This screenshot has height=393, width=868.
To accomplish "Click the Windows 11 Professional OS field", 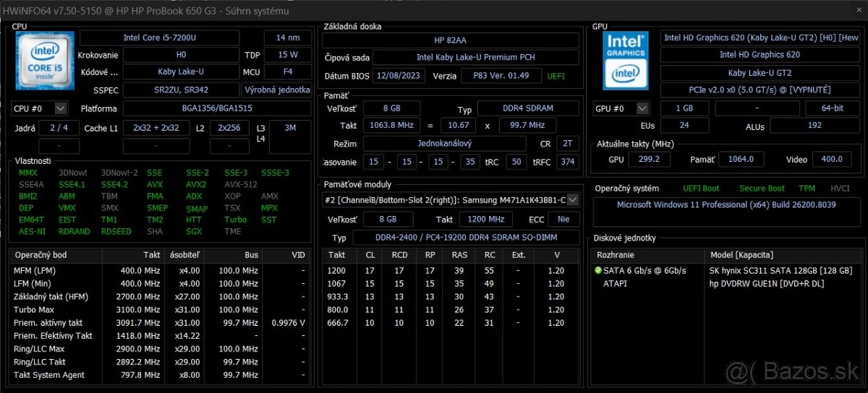I will [726, 205].
